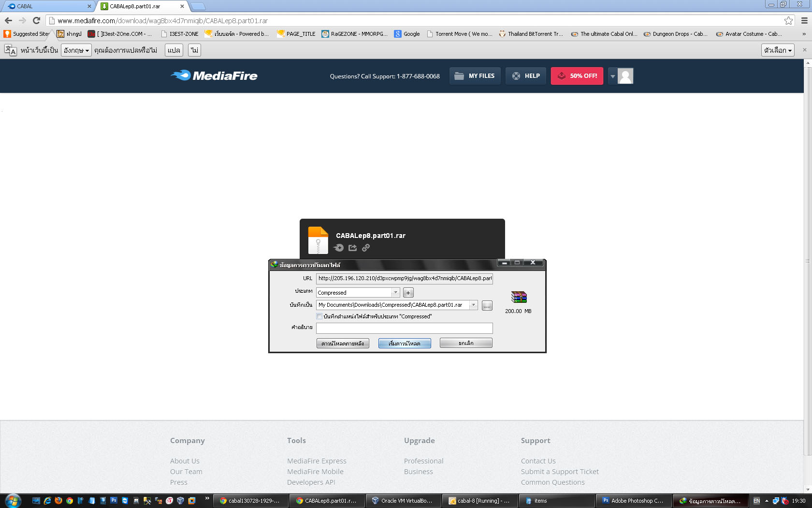This screenshot has width=812, height=508.
Task: Click the description input field in dialog
Action: (405, 328)
